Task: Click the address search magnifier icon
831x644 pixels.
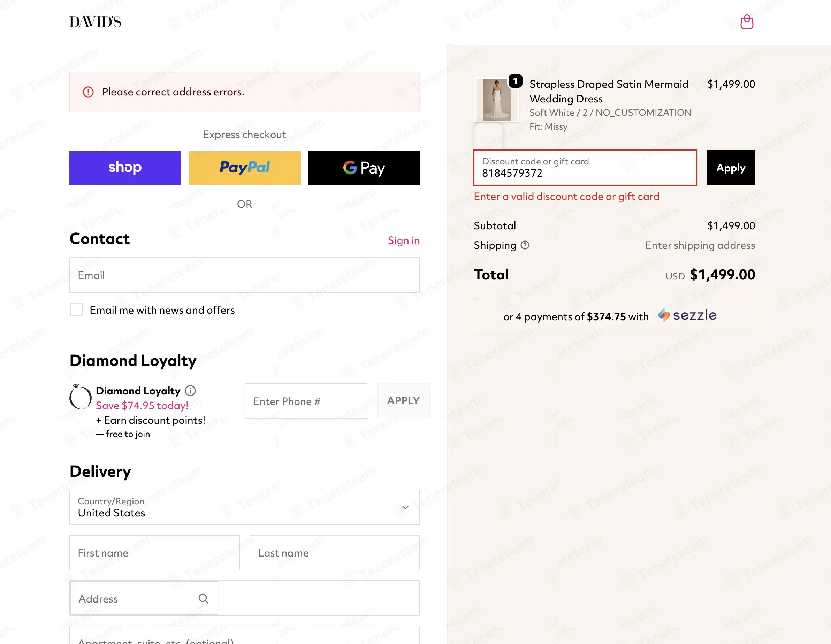Action: pos(203,599)
